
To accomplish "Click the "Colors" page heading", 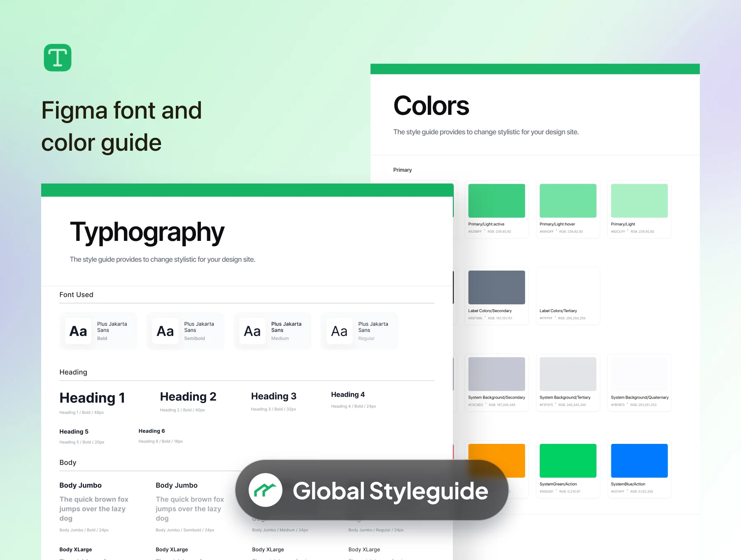I will coord(431,105).
